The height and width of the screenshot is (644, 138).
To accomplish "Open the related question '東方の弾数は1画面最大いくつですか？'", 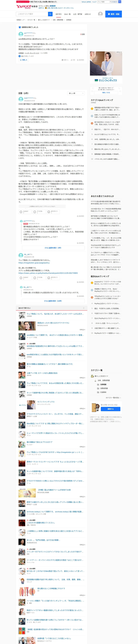I will coord(50,364).
